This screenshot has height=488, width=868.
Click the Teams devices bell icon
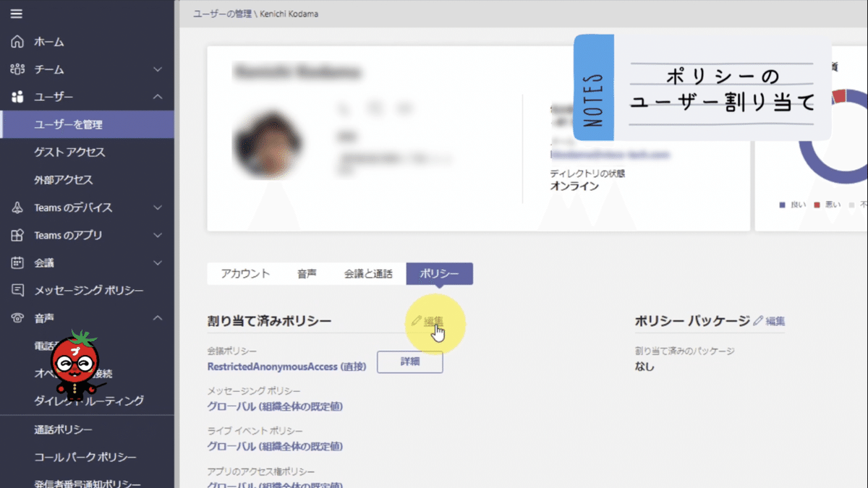18,207
